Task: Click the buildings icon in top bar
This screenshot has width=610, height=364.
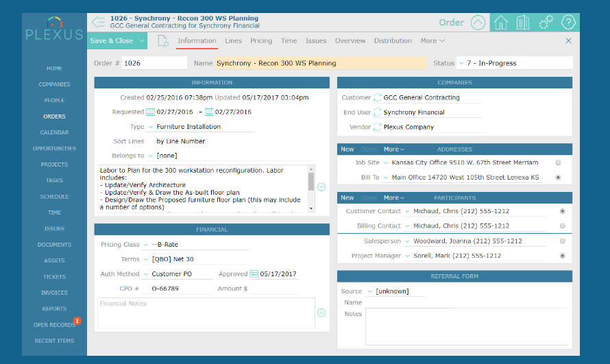Action: [523, 23]
